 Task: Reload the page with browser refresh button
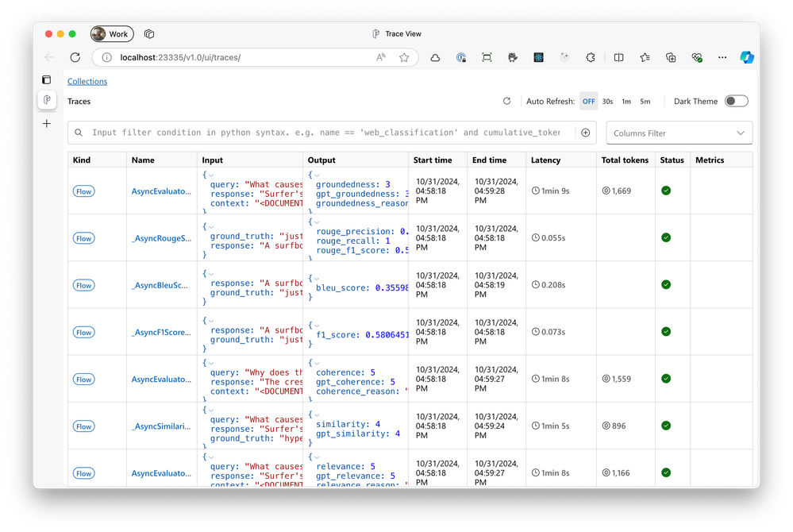click(75, 57)
